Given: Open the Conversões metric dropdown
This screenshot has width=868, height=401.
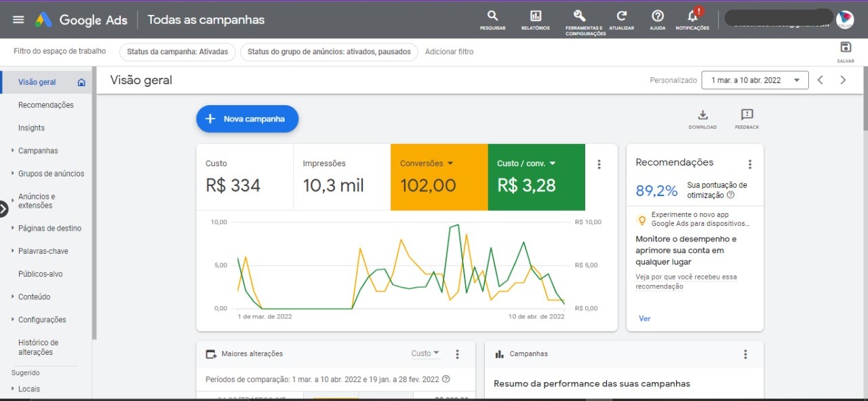Looking at the screenshot, I should pyautogui.click(x=450, y=164).
